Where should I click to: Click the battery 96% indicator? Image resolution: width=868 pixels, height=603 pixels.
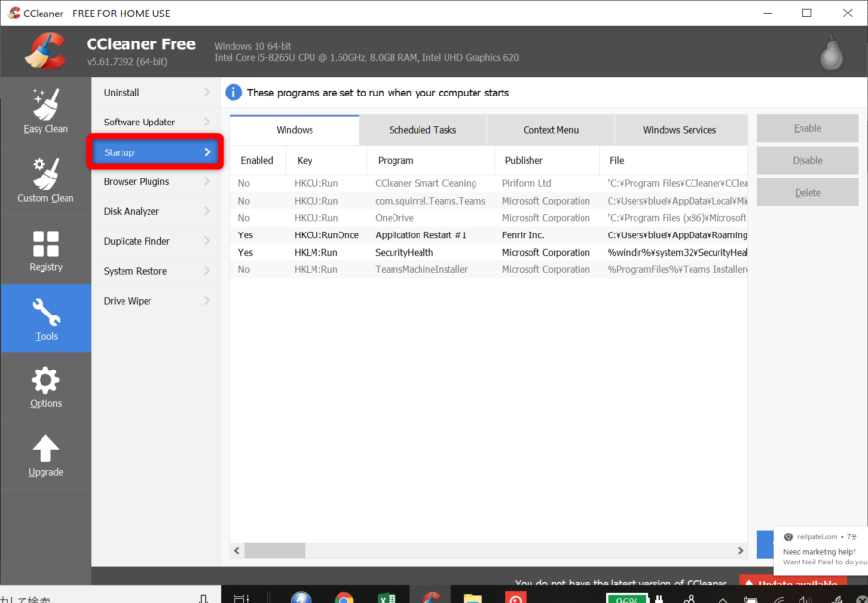coord(627,598)
